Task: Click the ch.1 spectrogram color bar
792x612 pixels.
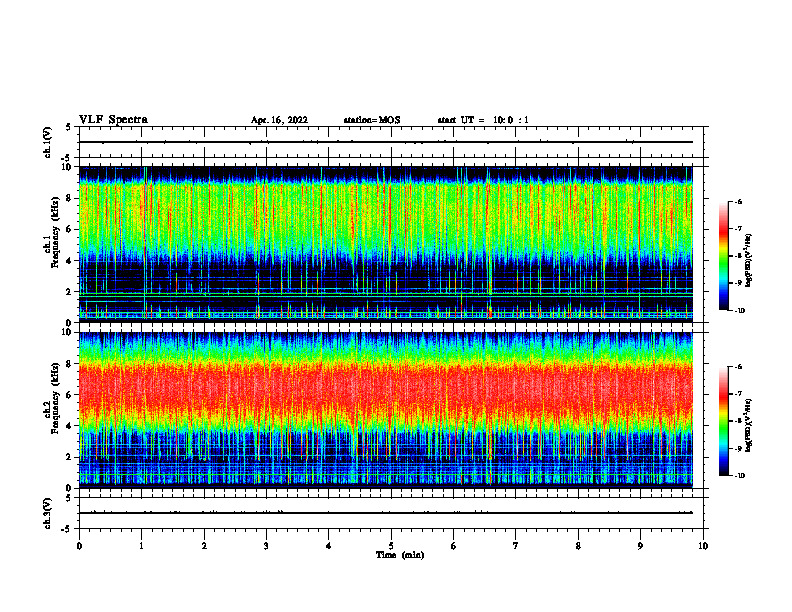Action: tap(723, 256)
